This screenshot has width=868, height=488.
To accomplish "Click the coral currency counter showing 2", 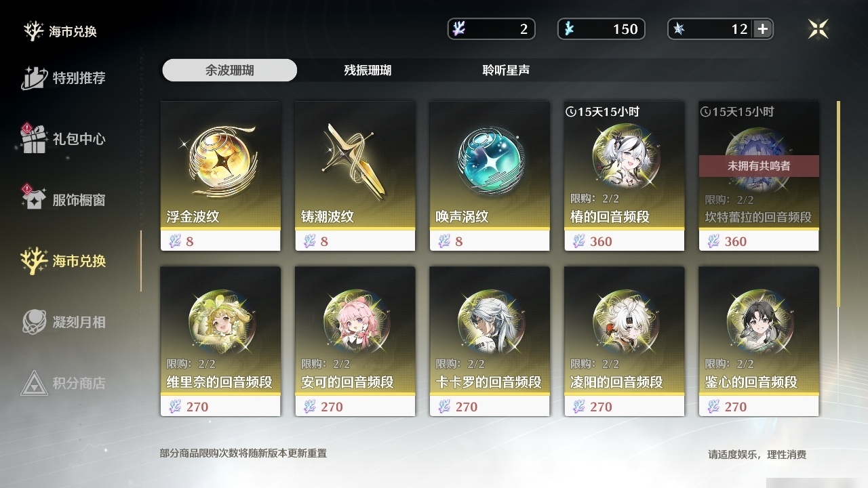I will point(492,29).
